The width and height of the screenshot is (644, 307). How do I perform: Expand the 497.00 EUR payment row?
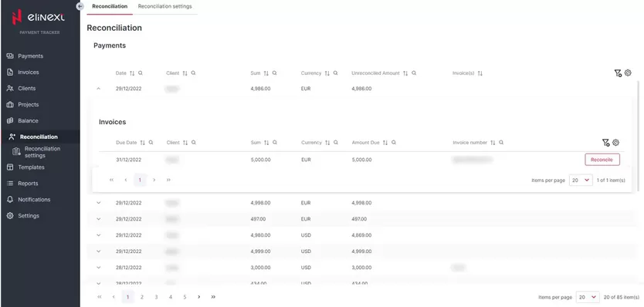tap(99, 219)
